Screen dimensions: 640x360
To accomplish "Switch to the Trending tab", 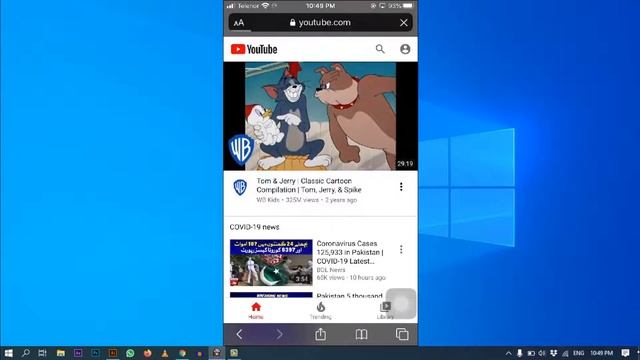I will (320, 311).
